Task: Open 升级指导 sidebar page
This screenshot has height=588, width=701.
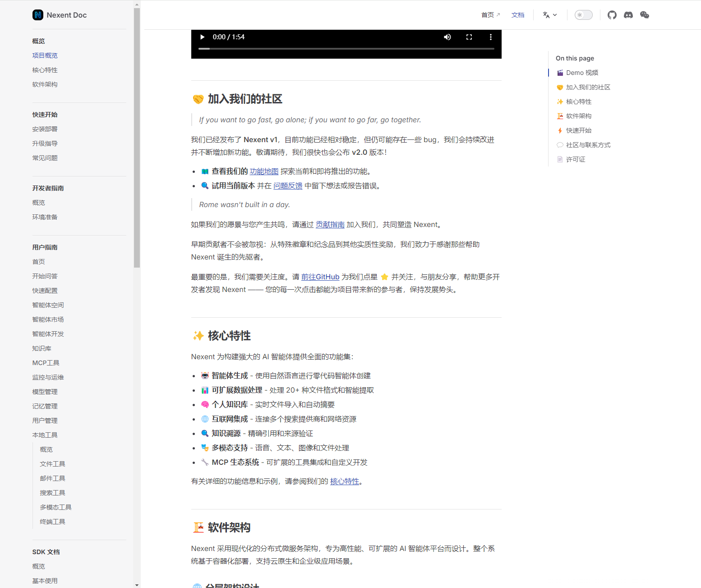Action: pos(45,144)
